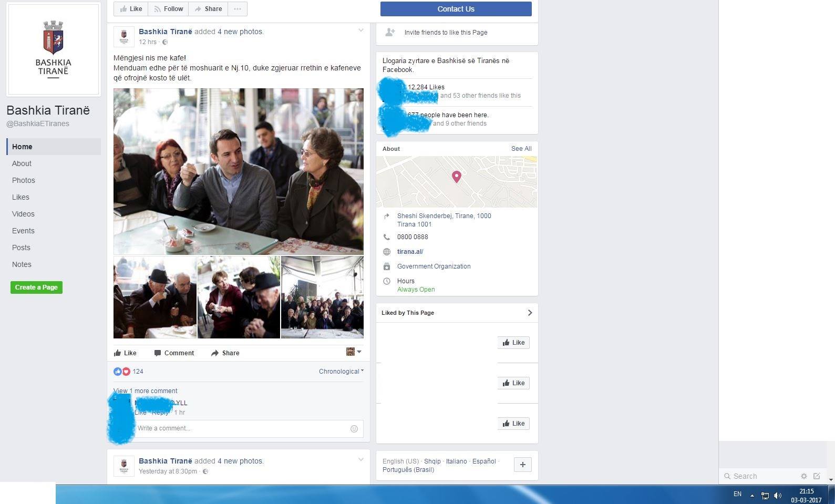Toggle Like on the page header
The image size is (835, 504).
click(131, 9)
